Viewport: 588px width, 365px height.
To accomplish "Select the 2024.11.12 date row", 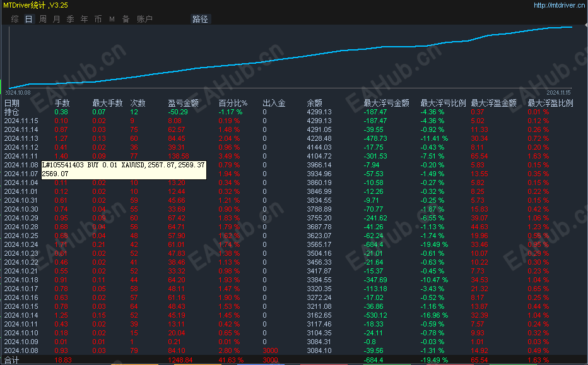I will [x=21, y=147].
